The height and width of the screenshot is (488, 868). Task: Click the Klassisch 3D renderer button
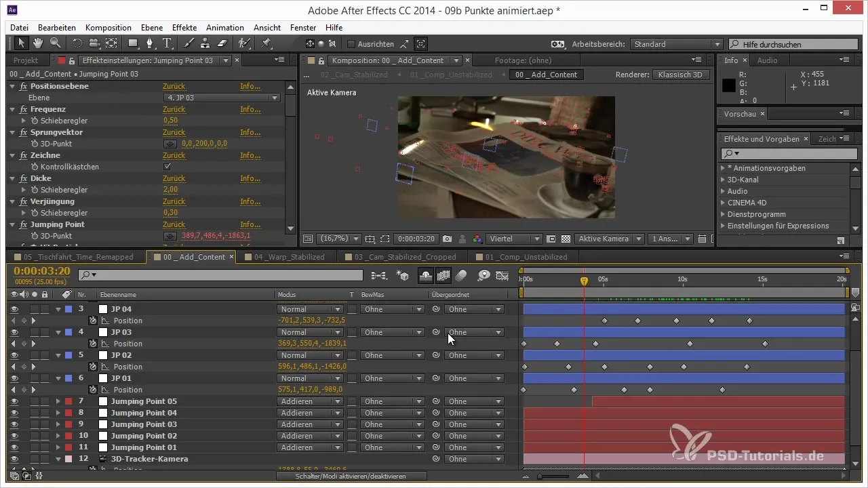pos(682,75)
